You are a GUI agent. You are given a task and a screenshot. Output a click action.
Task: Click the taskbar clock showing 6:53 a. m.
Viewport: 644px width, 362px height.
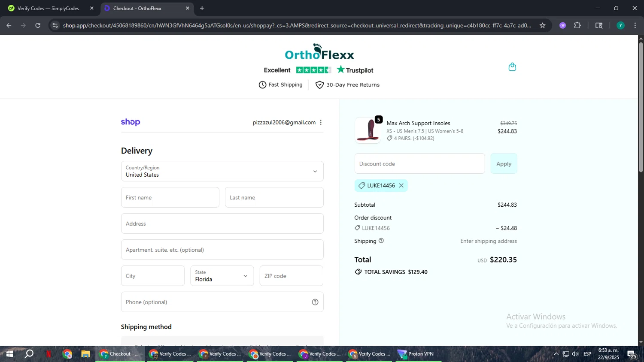609,354
